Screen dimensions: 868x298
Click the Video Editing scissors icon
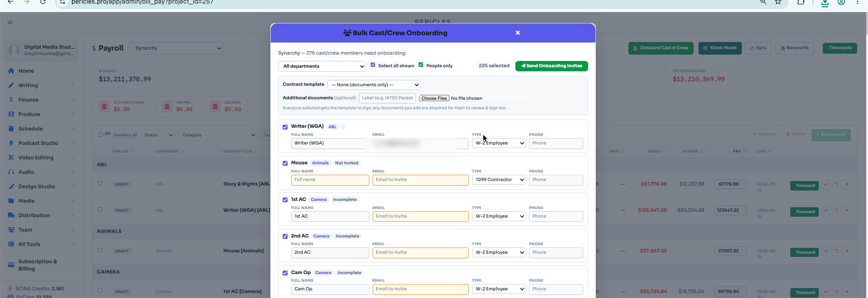pyautogui.click(x=11, y=158)
